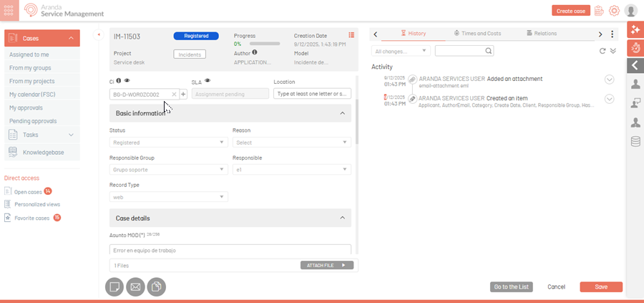
Task: Collapse the Basic information section
Action: [342, 113]
